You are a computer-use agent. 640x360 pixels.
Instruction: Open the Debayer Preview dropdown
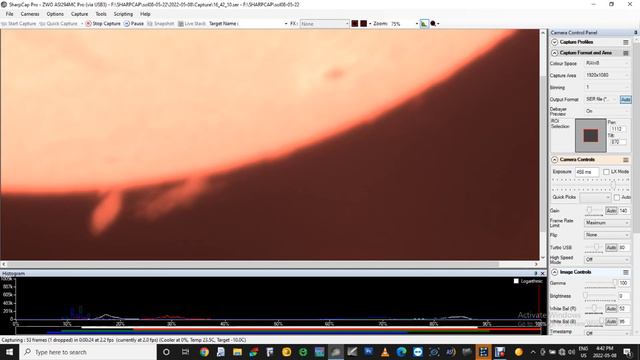pos(607,111)
